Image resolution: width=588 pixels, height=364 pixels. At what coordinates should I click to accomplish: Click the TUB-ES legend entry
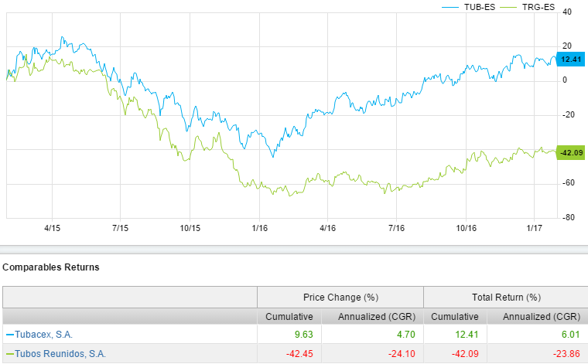[479, 6]
